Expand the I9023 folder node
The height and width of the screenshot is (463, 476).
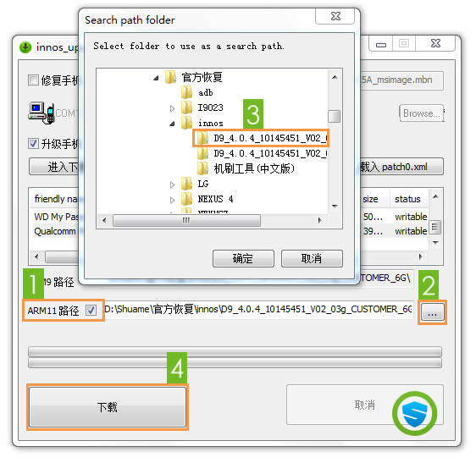[172, 108]
